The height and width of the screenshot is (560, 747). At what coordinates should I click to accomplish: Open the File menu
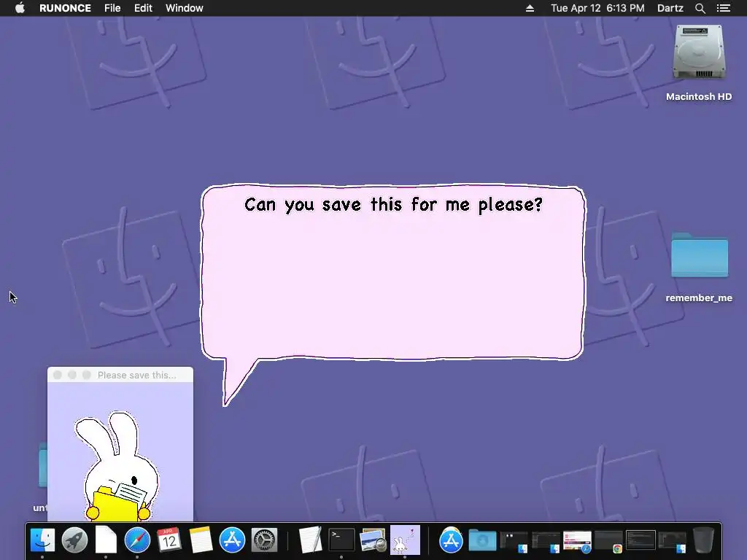[x=112, y=8]
